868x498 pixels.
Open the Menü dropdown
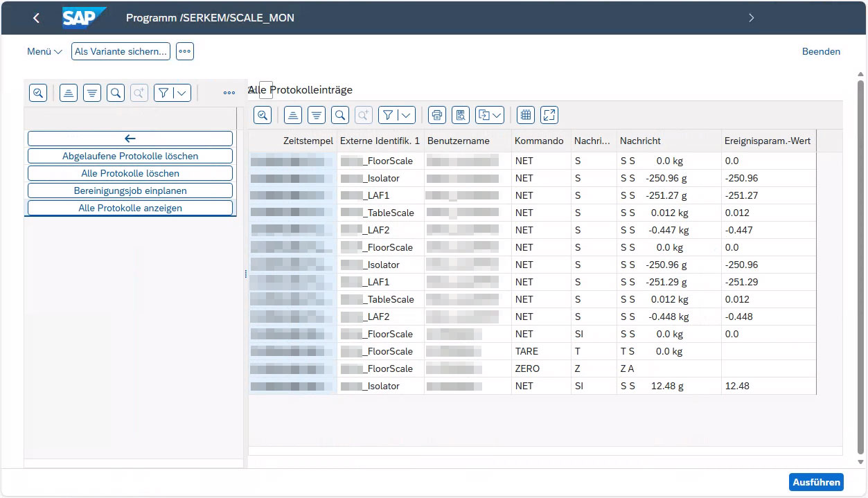tap(44, 51)
